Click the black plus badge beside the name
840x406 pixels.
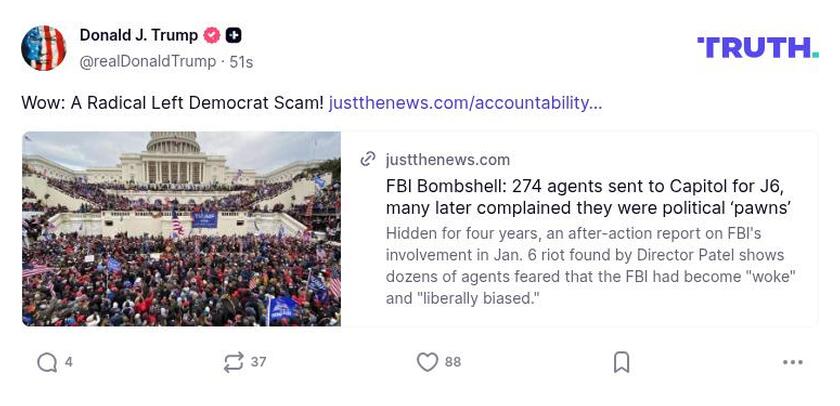(x=233, y=36)
